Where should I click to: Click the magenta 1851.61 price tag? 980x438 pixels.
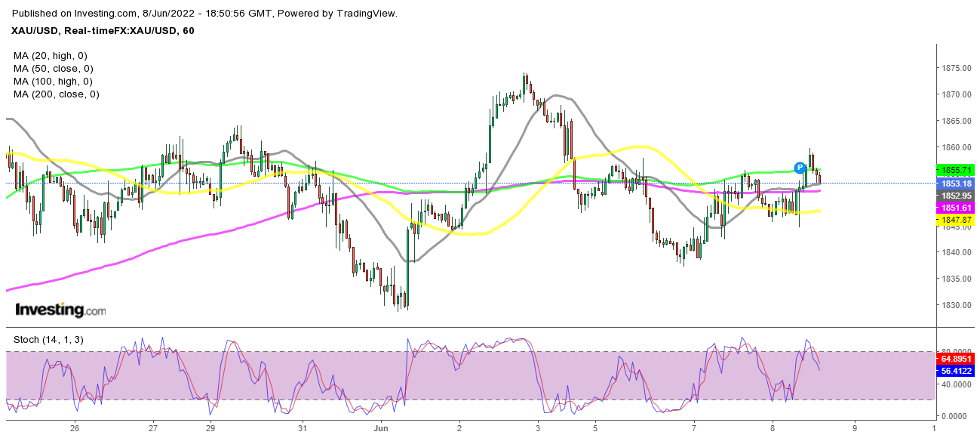tap(956, 208)
